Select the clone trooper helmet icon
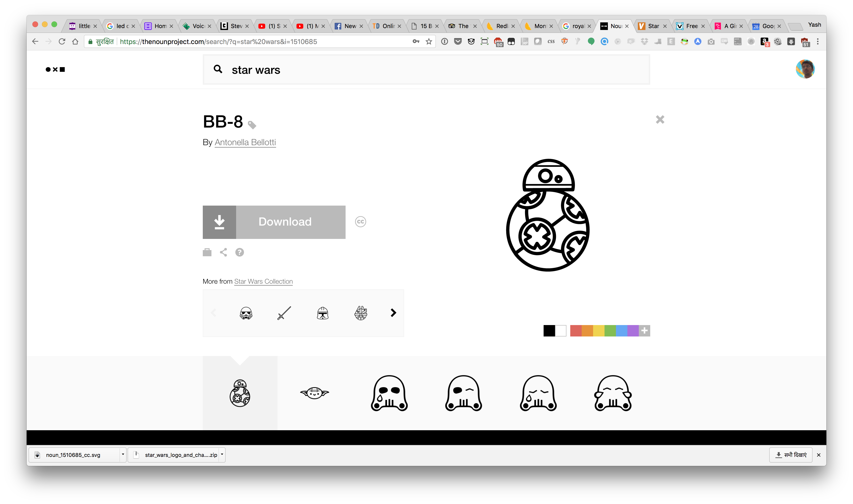The width and height of the screenshot is (853, 504). point(322,313)
